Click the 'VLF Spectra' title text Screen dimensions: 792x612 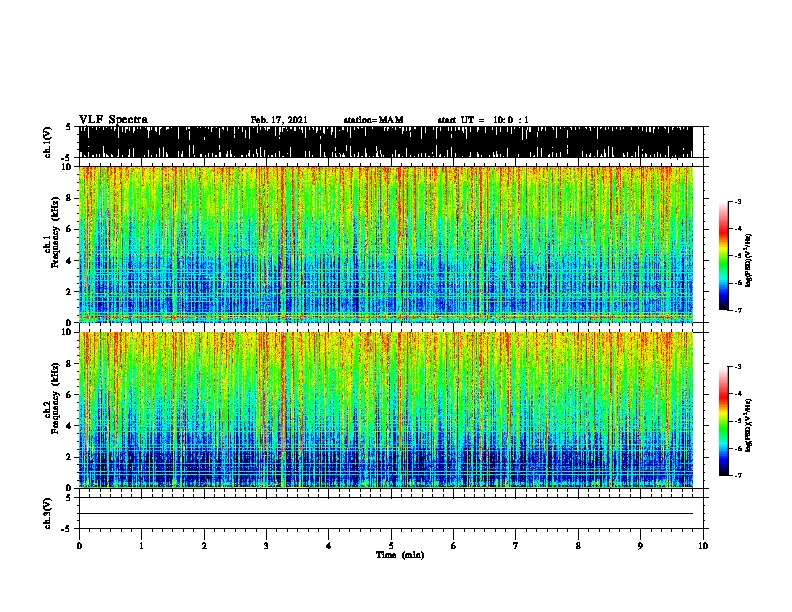(x=113, y=120)
